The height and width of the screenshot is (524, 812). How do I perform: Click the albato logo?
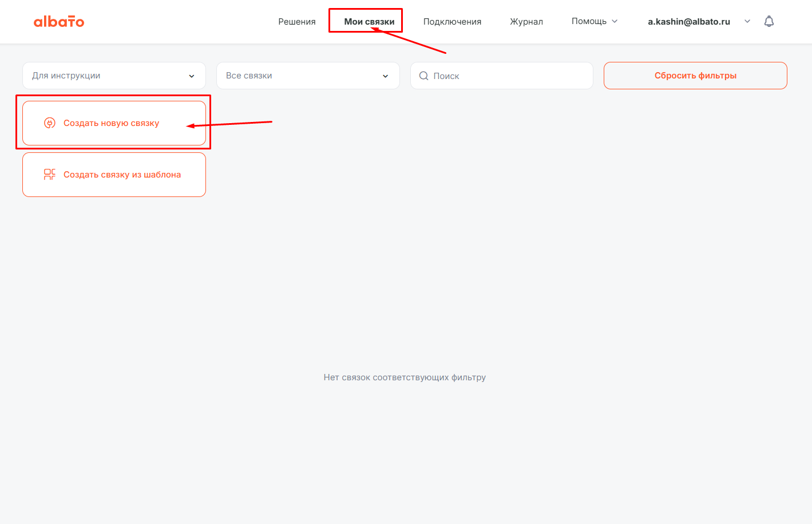coord(59,22)
